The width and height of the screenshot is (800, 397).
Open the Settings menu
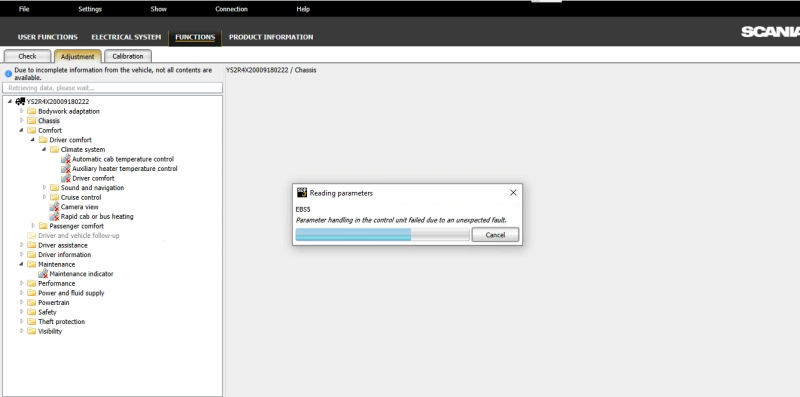[x=90, y=9]
